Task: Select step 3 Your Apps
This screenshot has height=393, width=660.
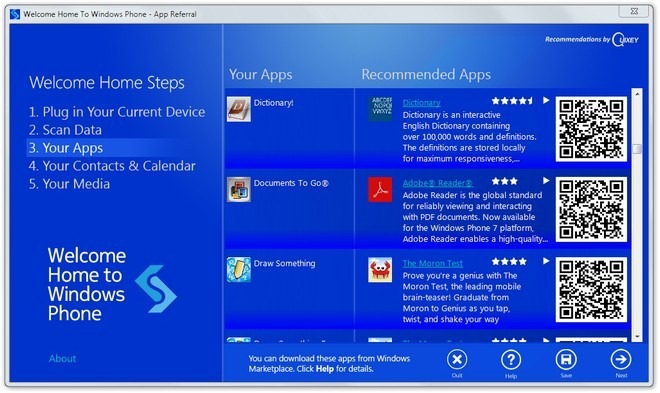Action: [66, 148]
